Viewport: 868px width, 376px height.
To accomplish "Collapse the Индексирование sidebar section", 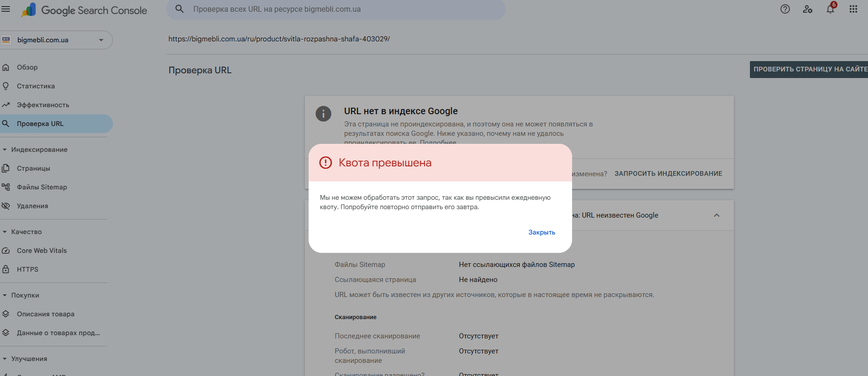I will [x=5, y=149].
